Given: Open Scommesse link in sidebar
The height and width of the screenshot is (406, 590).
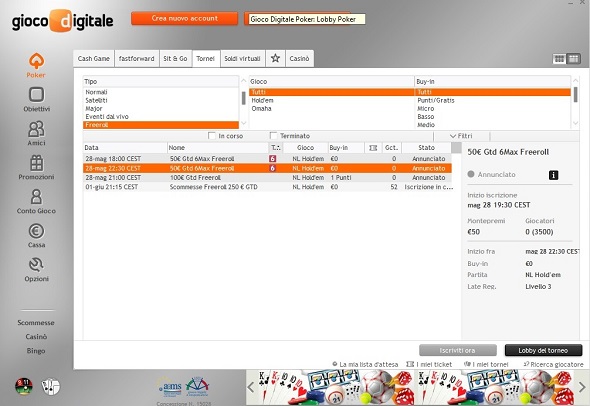Looking at the screenshot, I should [36, 323].
